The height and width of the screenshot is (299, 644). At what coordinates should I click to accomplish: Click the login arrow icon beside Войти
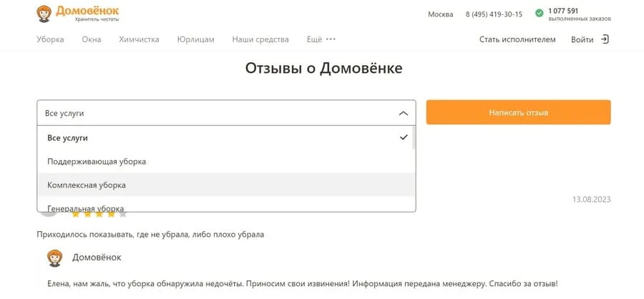click(x=605, y=39)
